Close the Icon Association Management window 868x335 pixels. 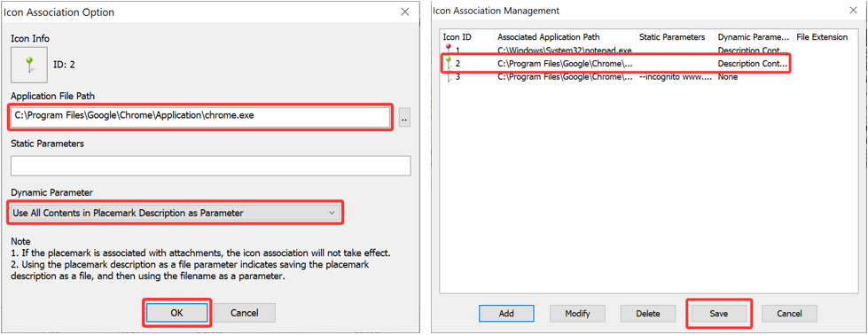[x=853, y=10]
